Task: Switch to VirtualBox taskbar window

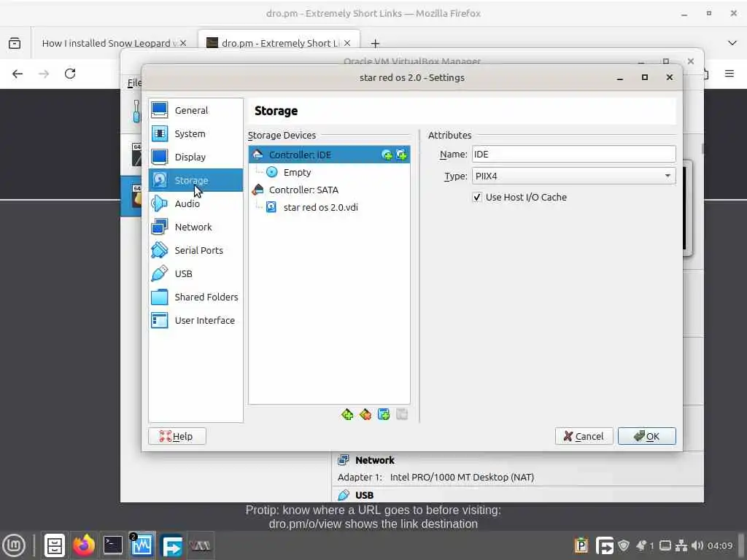Action: [142, 545]
